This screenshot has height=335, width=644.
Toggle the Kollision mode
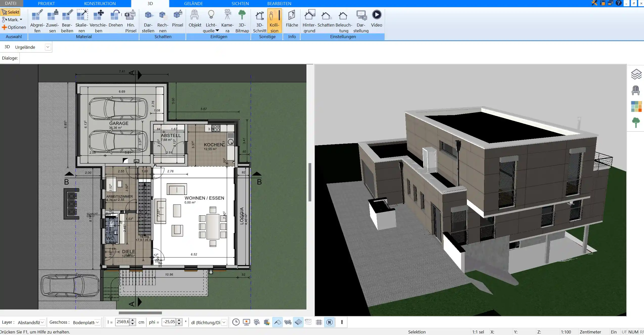[274, 21]
